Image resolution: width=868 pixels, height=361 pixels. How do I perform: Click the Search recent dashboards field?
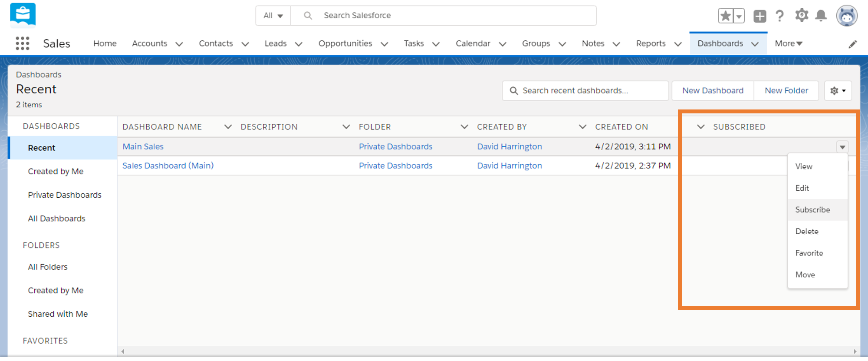click(585, 91)
